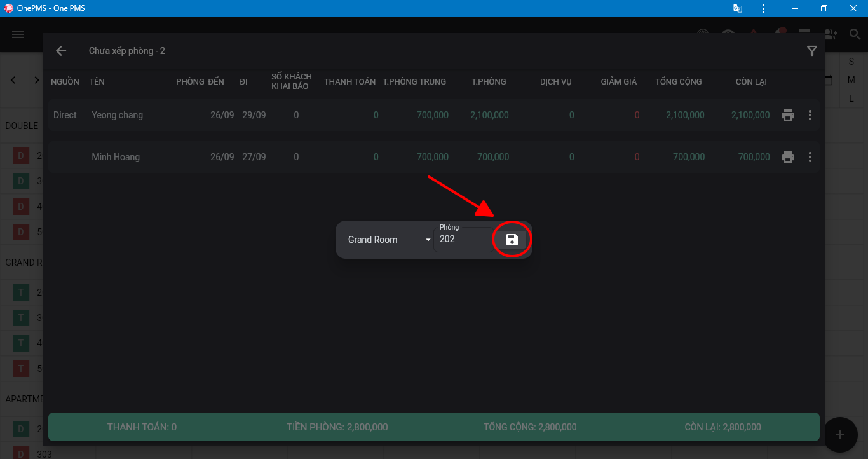868x459 pixels.
Task: Go back from Chưa xếp phòng dialog
Action: [61, 51]
